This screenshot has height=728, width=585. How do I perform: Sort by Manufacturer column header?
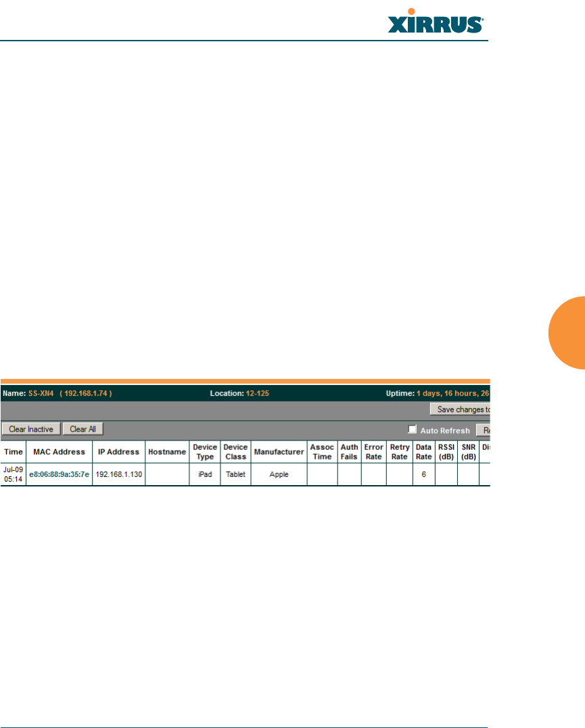pos(279,452)
